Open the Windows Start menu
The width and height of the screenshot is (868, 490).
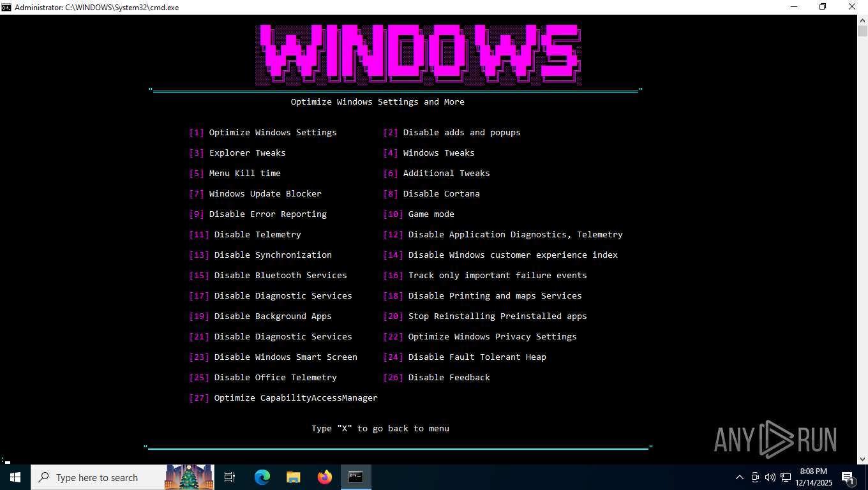click(x=15, y=477)
